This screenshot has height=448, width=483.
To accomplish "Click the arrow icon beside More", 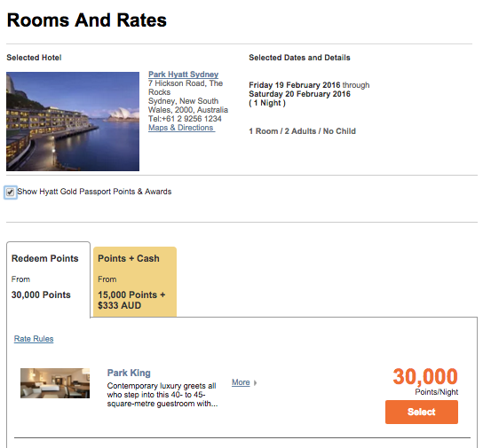I will pyautogui.click(x=255, y=382).
